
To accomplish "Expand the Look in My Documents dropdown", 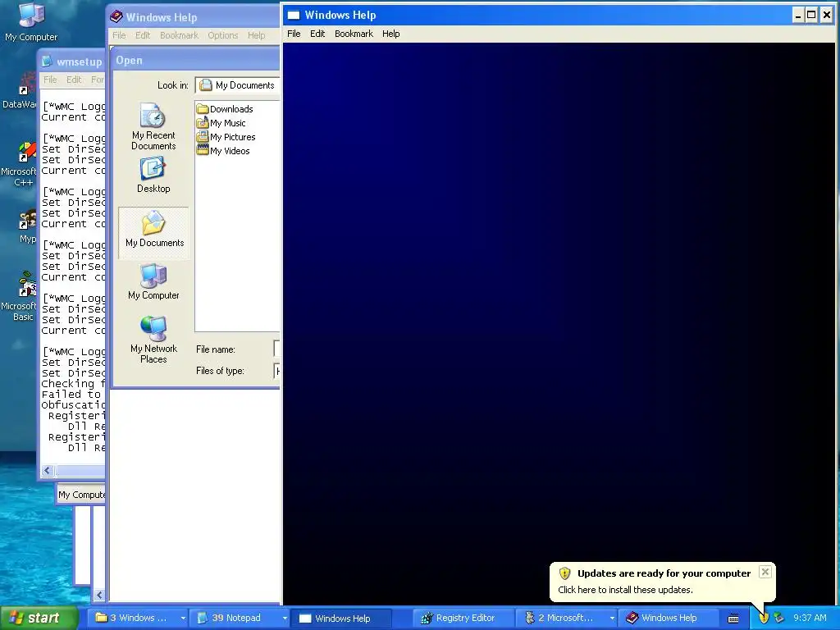I will (x=237, y=85).
